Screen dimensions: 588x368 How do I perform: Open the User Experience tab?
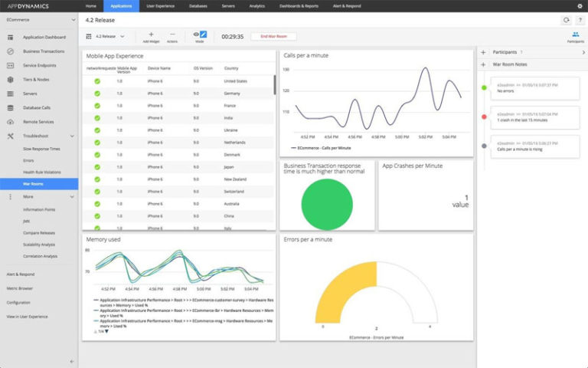coord(159,6)
